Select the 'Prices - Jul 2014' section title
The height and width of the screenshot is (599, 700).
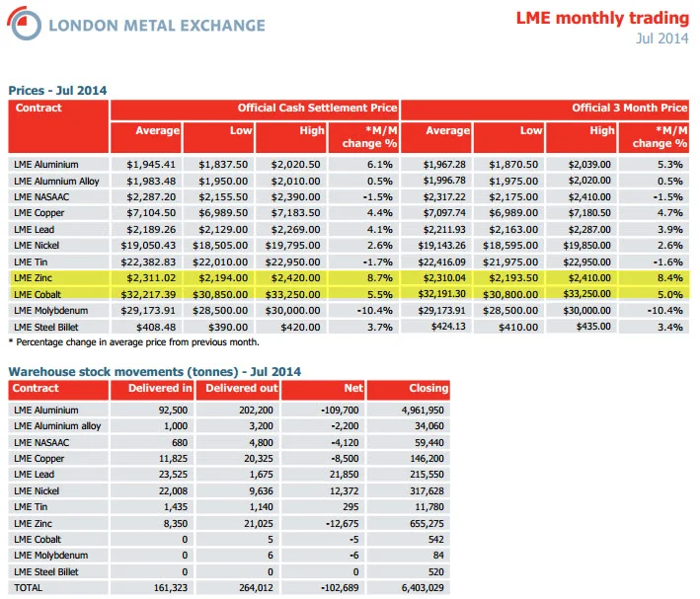tap(57, 91)
